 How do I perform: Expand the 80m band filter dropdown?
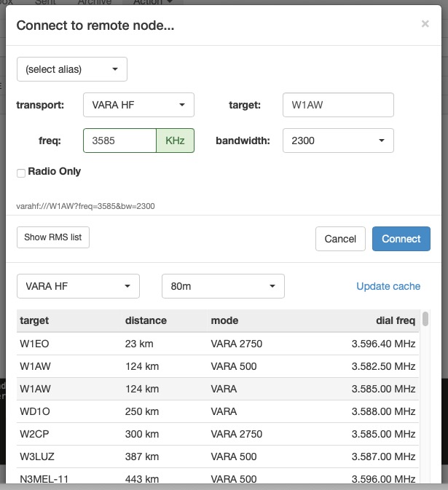pyautogui.click(x=223, y=286)
